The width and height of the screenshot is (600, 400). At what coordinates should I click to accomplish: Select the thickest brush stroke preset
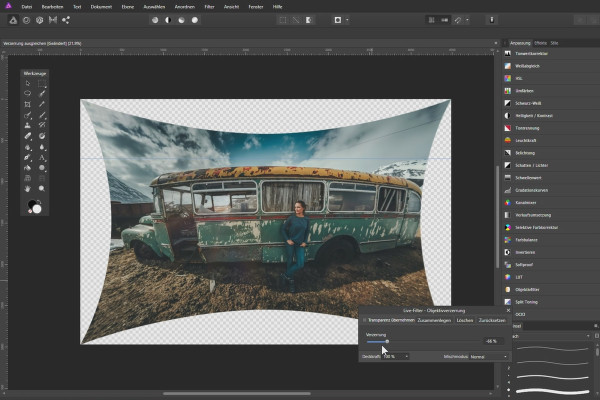point(553,391)
